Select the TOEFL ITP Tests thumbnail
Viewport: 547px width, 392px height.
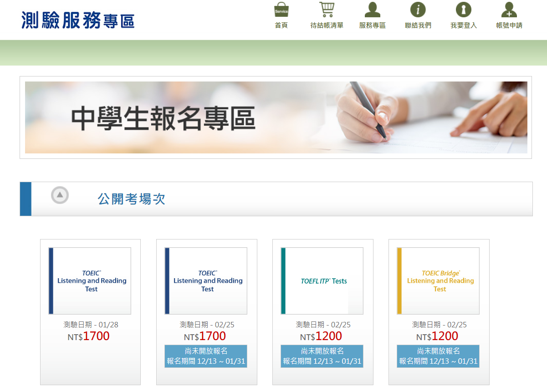tap(322, 281)
